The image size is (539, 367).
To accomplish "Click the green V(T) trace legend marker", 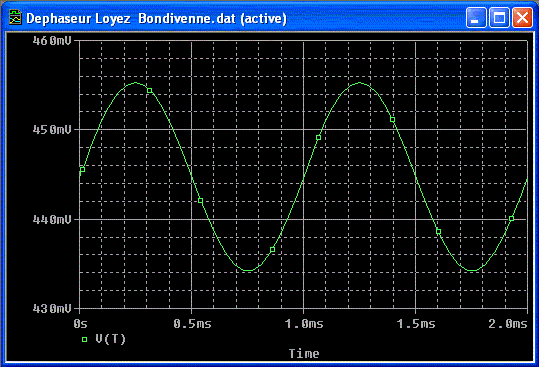I will [x=84, y=340].
